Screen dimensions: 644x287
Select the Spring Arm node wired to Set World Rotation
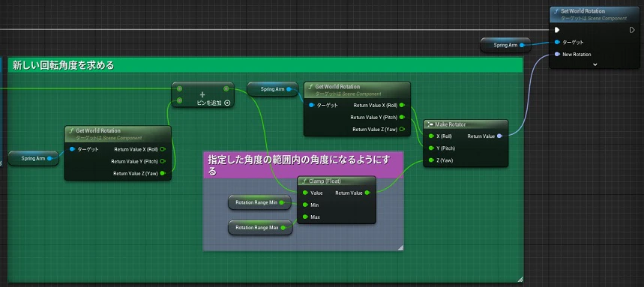505,45
